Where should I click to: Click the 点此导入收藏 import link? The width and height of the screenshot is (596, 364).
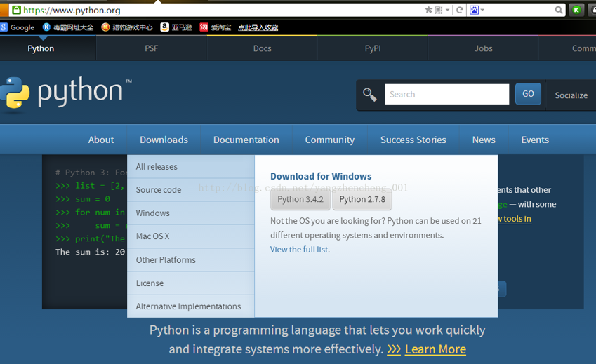pos(258,27)
